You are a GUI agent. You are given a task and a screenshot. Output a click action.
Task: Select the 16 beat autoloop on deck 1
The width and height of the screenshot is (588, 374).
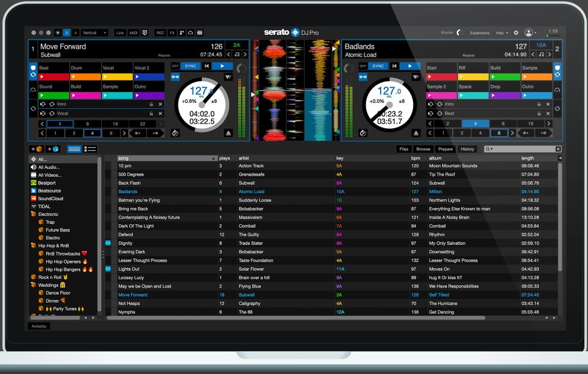click(x=115, y=124)
